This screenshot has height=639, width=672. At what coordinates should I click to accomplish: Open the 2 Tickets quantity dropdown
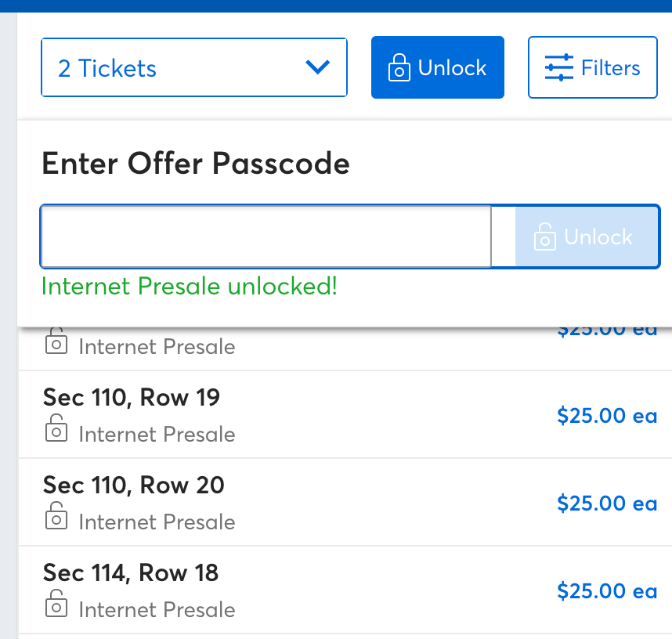click(x=194, y=67)
